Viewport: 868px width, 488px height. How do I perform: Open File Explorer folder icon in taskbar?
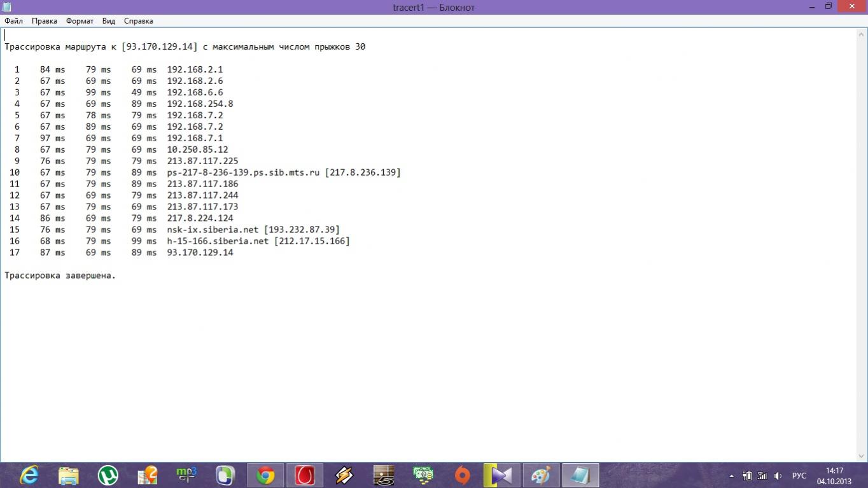tap(69, 475)
